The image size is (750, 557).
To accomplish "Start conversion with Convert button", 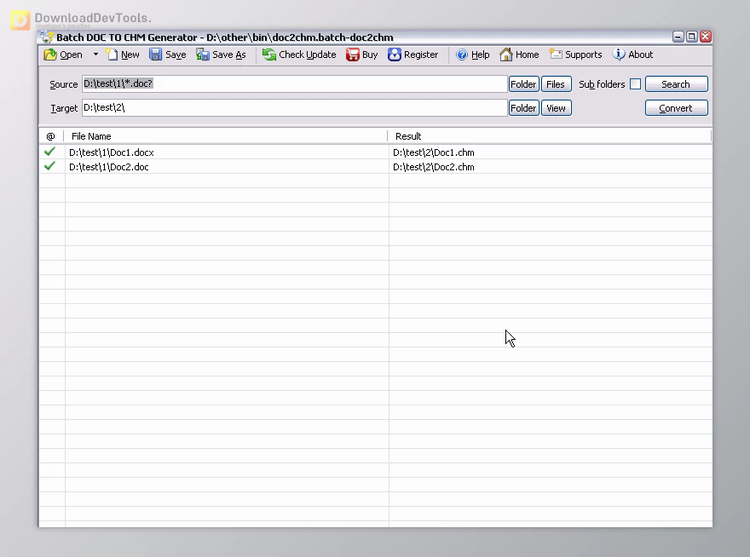I will point(676,108).
